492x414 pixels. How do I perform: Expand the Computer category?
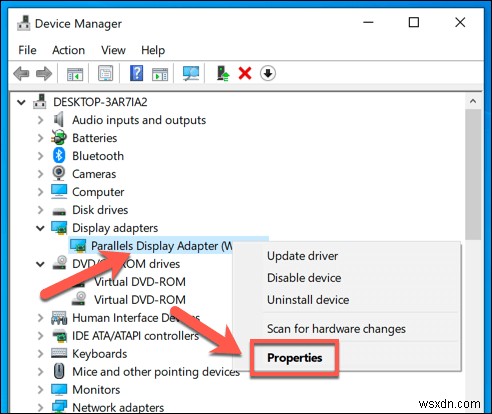[x=40, y=192]
